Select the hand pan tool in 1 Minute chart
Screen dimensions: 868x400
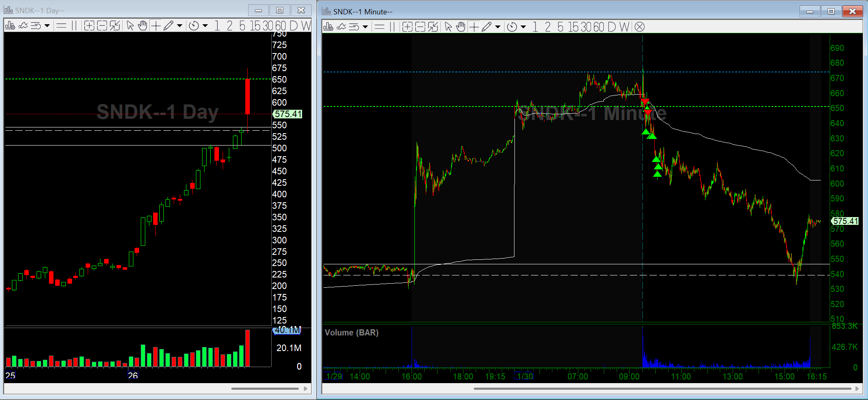pos(461,27)
